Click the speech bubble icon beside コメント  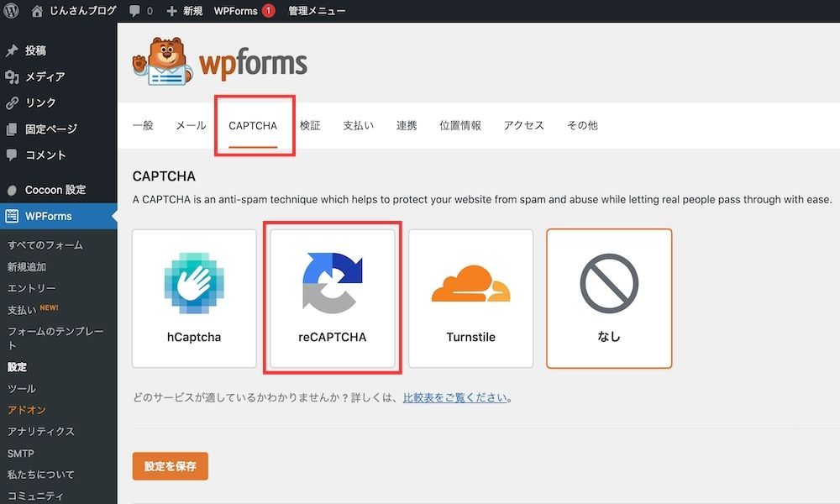coord(12,155)
